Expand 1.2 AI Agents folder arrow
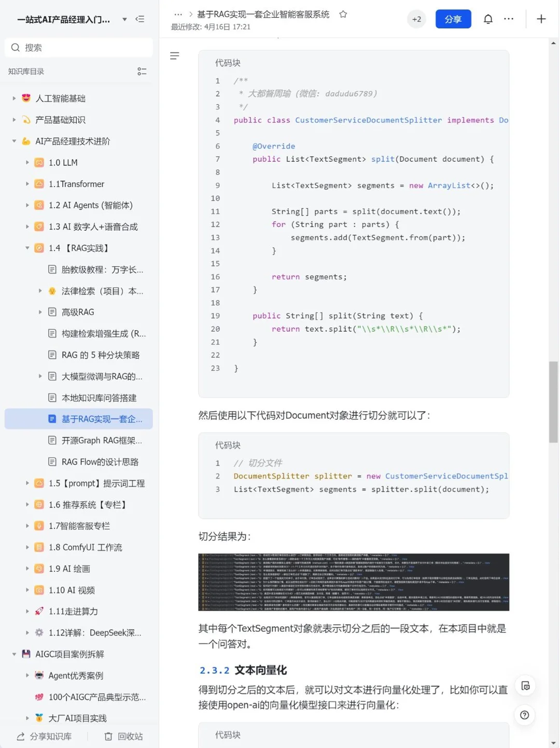Viewport: 560px width, 748px height. (27, 205)
